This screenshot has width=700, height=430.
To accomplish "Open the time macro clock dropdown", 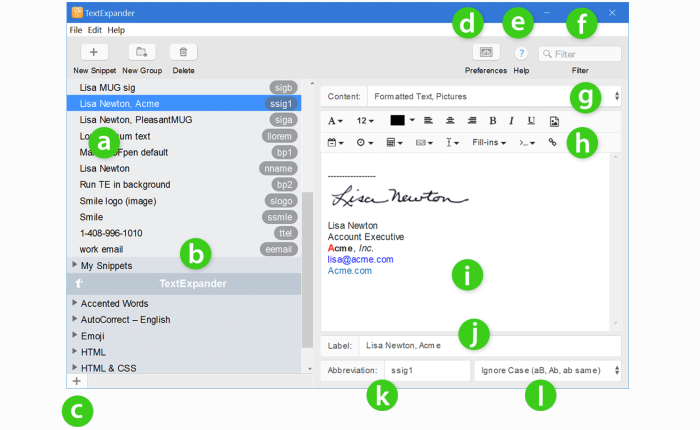I will coord(365,142).
